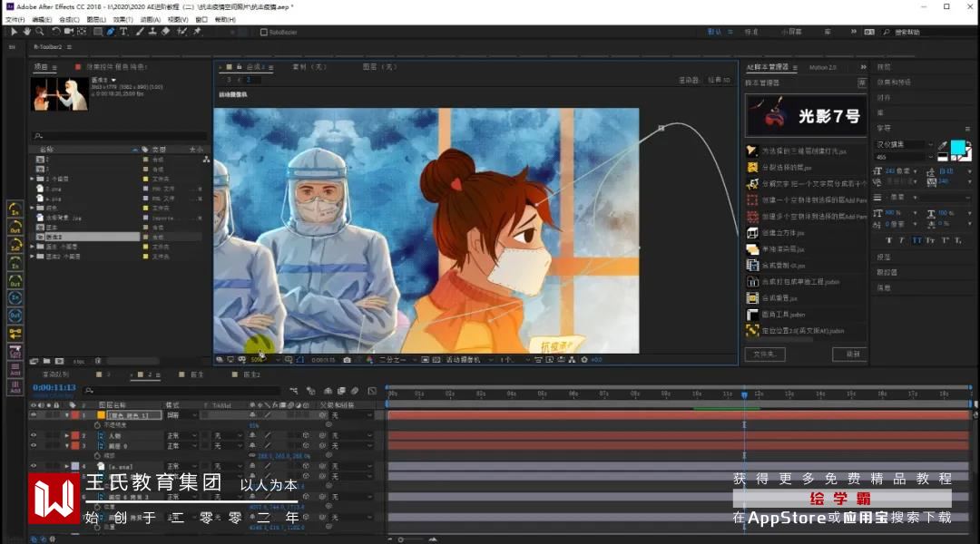Click the 圆角工具 script icon

752,315
